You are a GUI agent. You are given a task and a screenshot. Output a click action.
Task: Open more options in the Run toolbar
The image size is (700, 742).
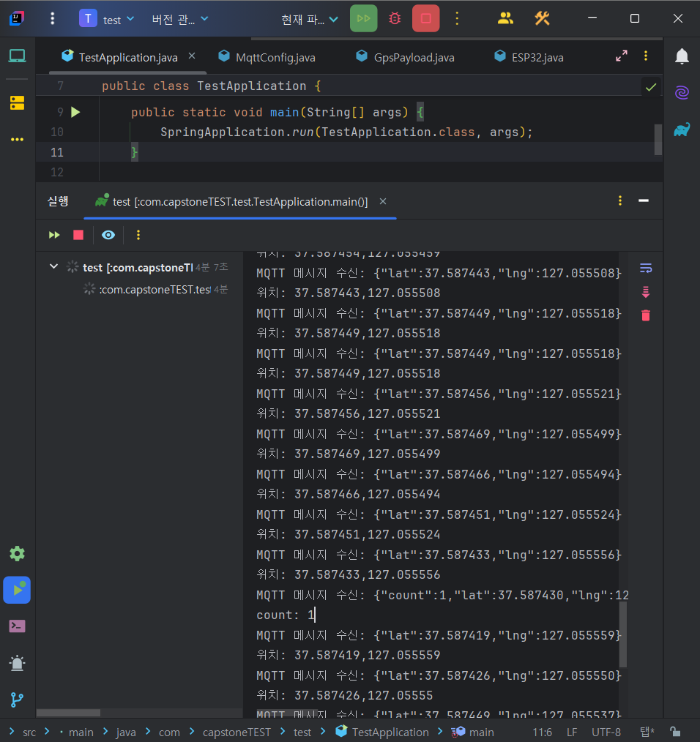138,235
